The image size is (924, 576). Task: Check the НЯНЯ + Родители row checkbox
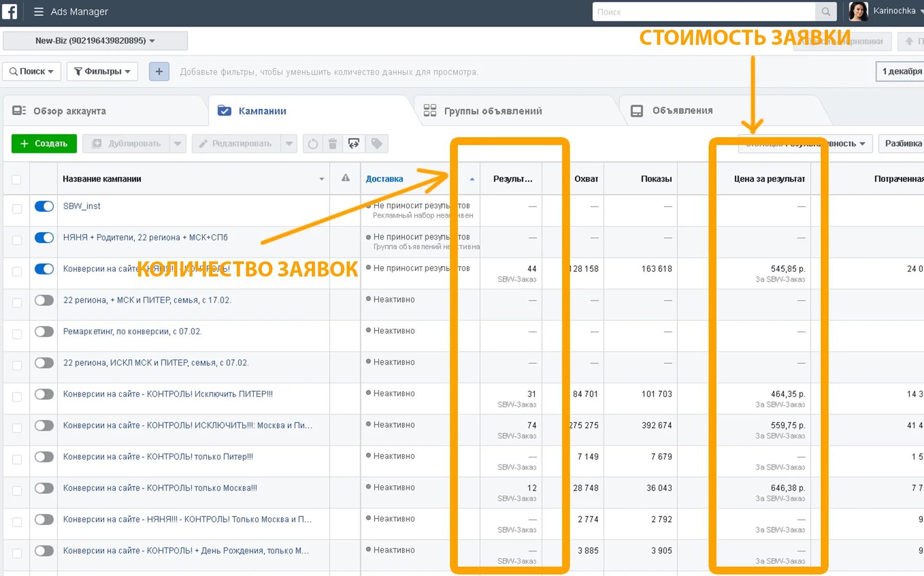click(x=17, y=240)
